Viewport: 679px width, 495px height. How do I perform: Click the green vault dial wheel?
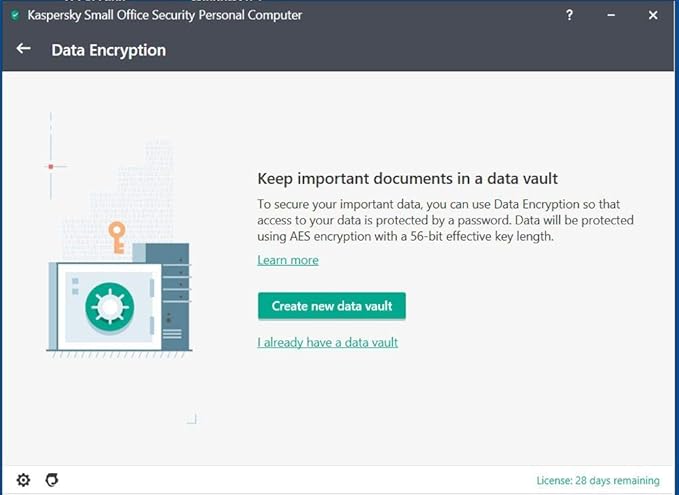(106, 305)
